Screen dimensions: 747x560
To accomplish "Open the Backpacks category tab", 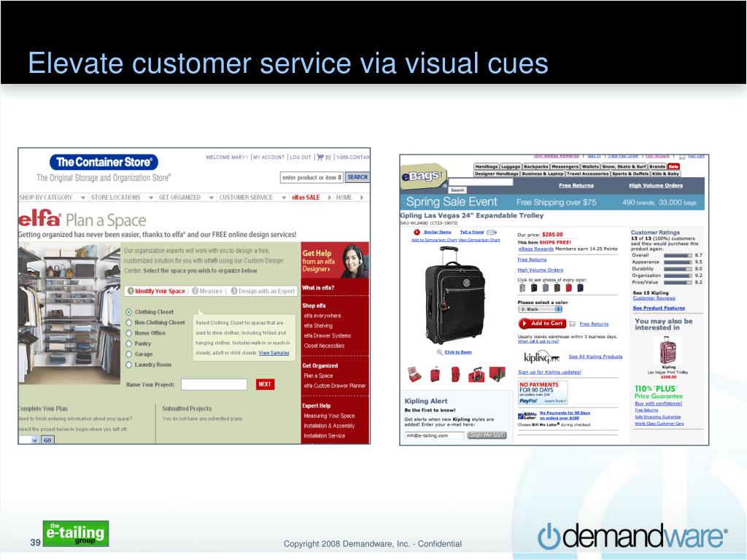I will pyautogui.click(x=536, y=167).
